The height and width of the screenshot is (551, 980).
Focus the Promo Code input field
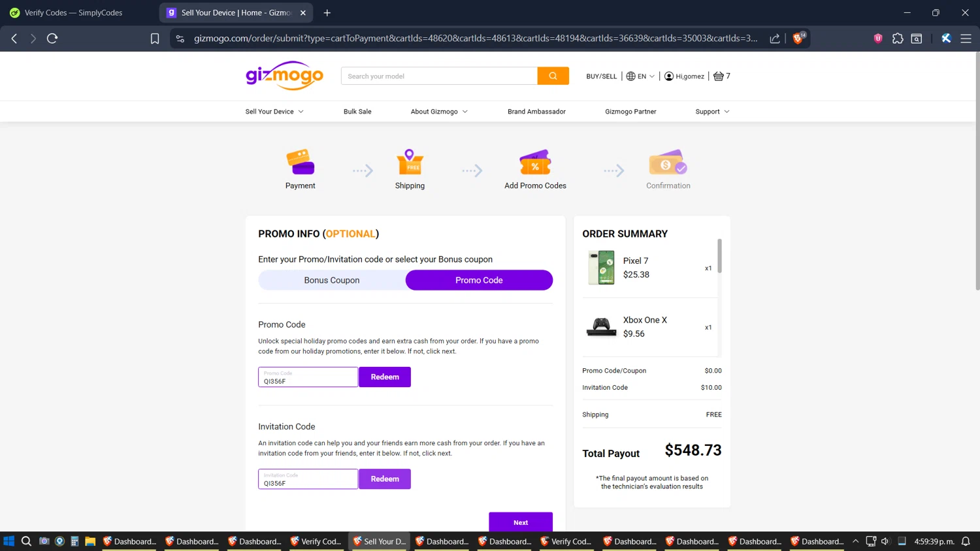(x=308, y=377)
